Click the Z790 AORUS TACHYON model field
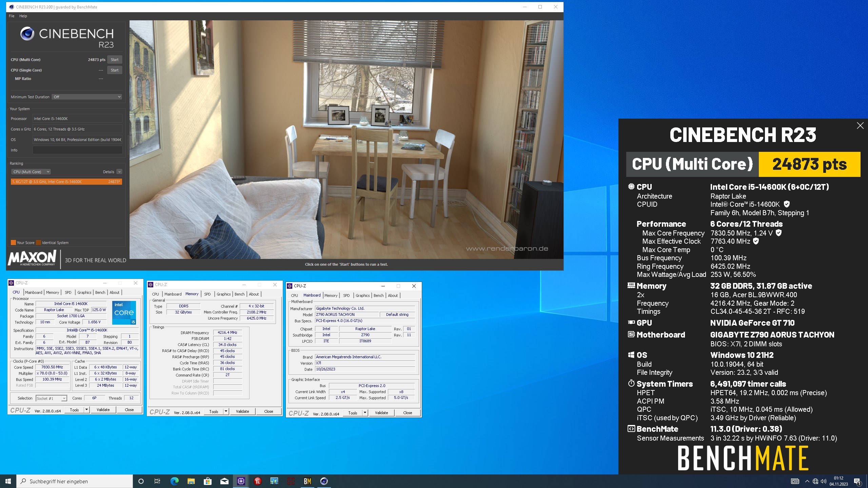The width and height of the screenshot is (868, 488). (347, 314)
